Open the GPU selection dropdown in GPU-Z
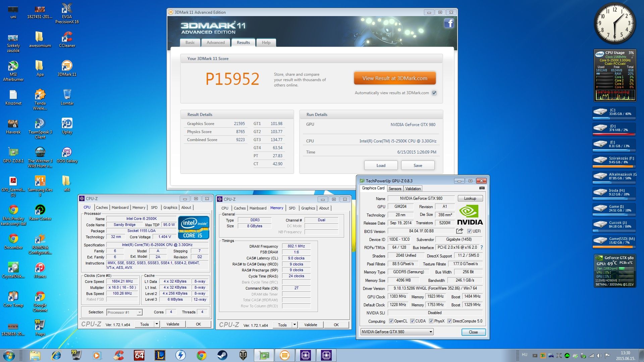This screenshot has width=644, height=362. coord(431,332)
